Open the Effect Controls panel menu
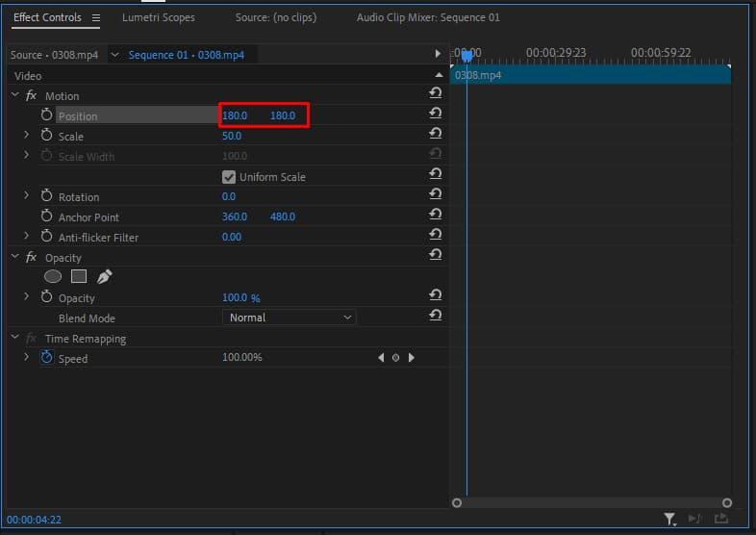The width and height of the screenshot is (756, 535). [96, 18]
